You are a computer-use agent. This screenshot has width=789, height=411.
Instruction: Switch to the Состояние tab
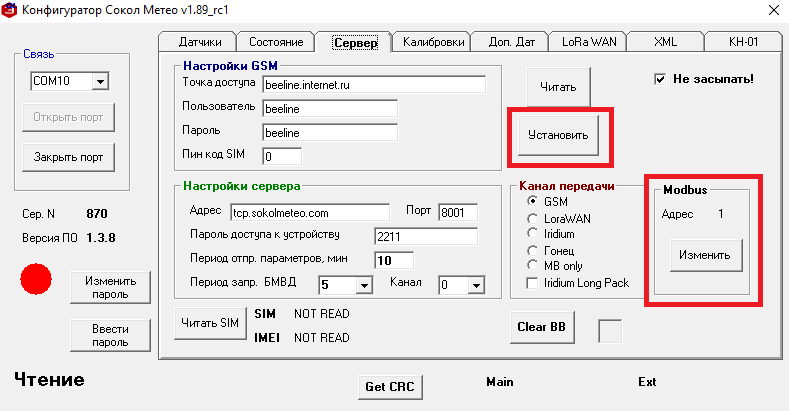coord(276,42)
